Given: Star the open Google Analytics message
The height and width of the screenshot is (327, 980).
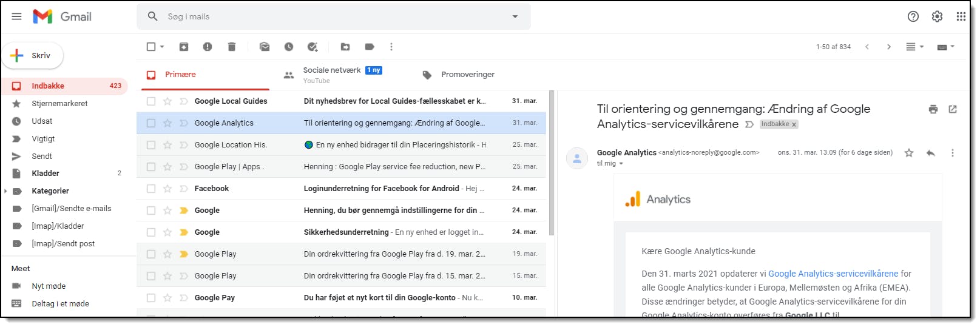Looking at the screenshot, I should [909, 153].
